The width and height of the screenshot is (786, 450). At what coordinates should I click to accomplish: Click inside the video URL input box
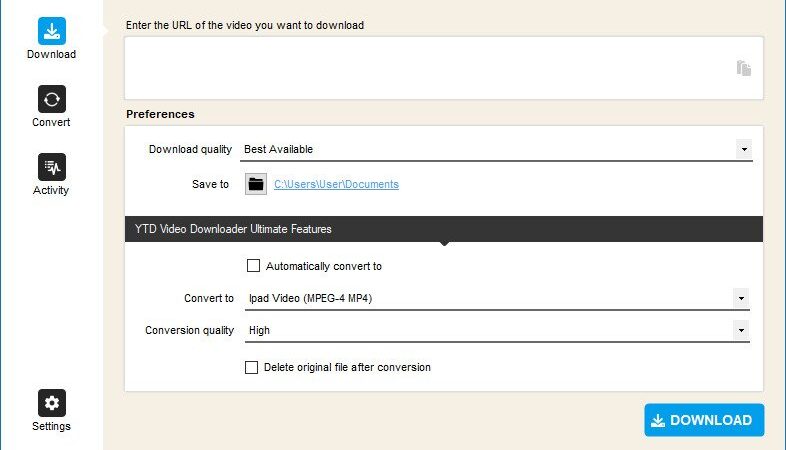(x=444, y=68)
